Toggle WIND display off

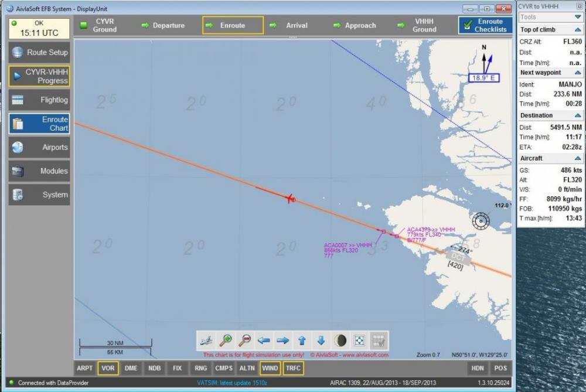click(270, 368)
